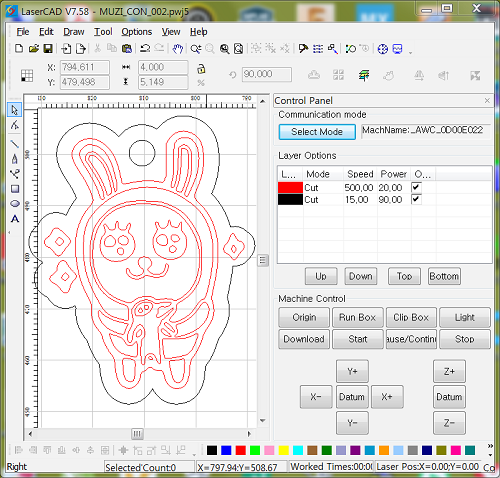Zoom to page extents icon

pos(238,49)
